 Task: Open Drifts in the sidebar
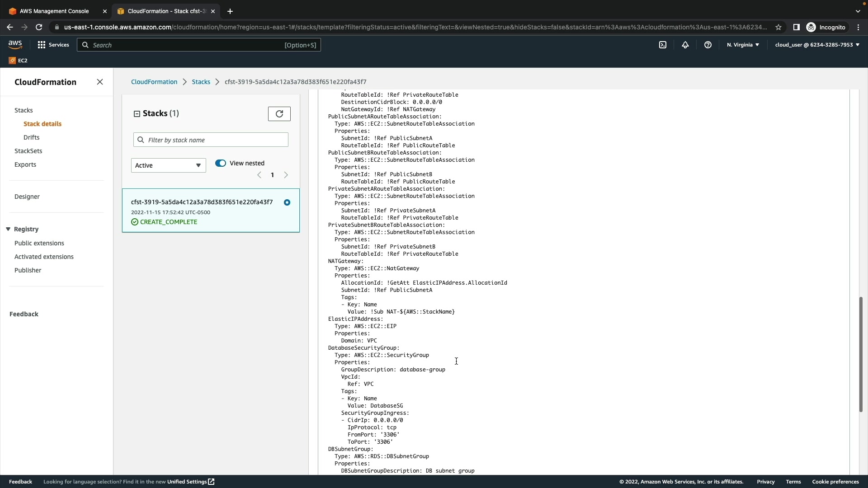(x=31, y=137)
